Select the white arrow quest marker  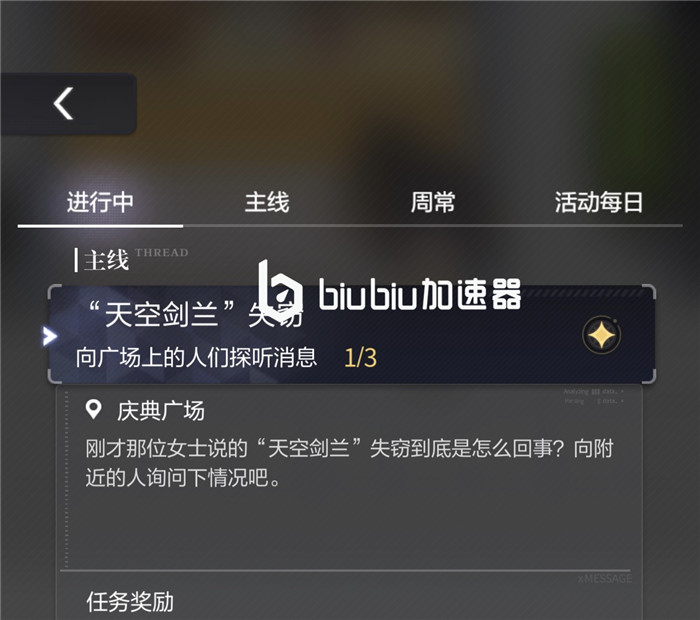tap(50, 336)
